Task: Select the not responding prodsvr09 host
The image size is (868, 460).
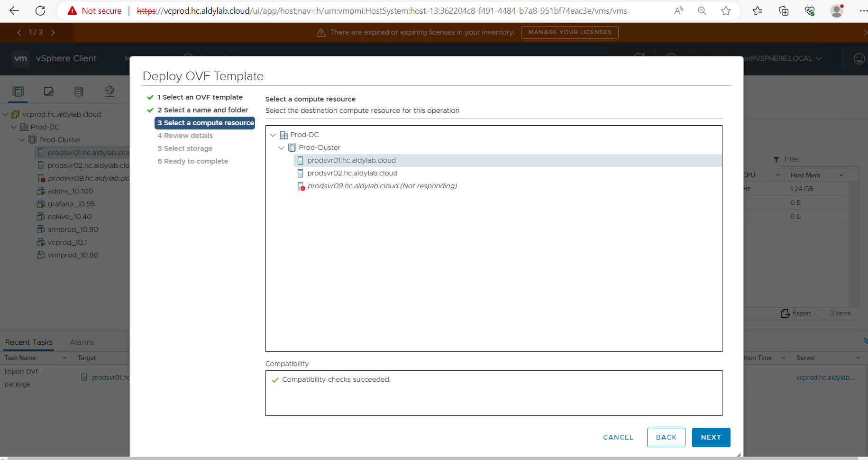Action: tap(382, 186)
